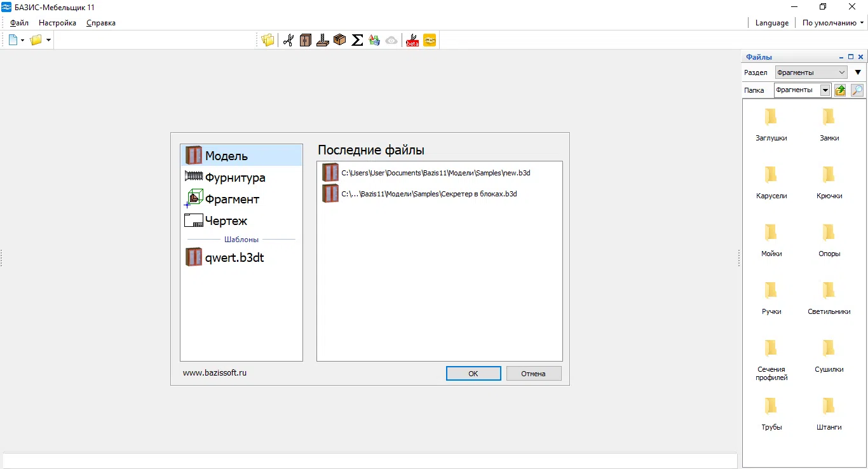The width and height of the screenshot is (868, 469).
Task: Expand the Раздел combo box
Action: [811, 72]
